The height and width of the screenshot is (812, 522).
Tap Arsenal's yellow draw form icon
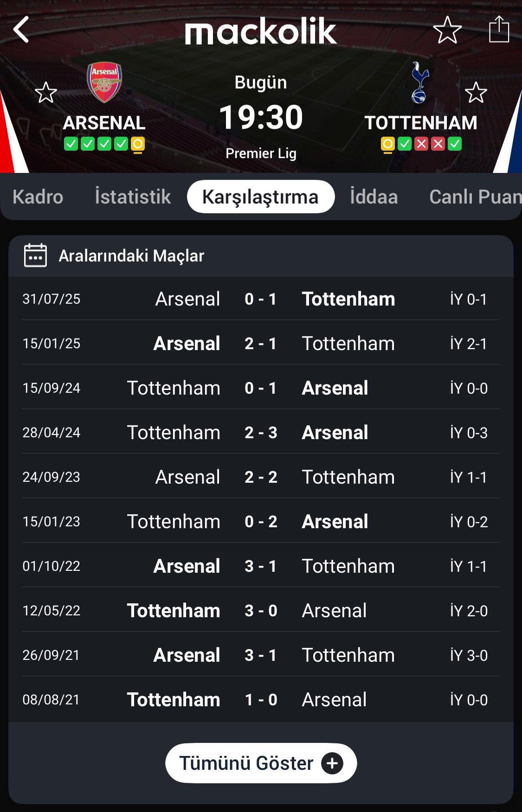(138, 144)
